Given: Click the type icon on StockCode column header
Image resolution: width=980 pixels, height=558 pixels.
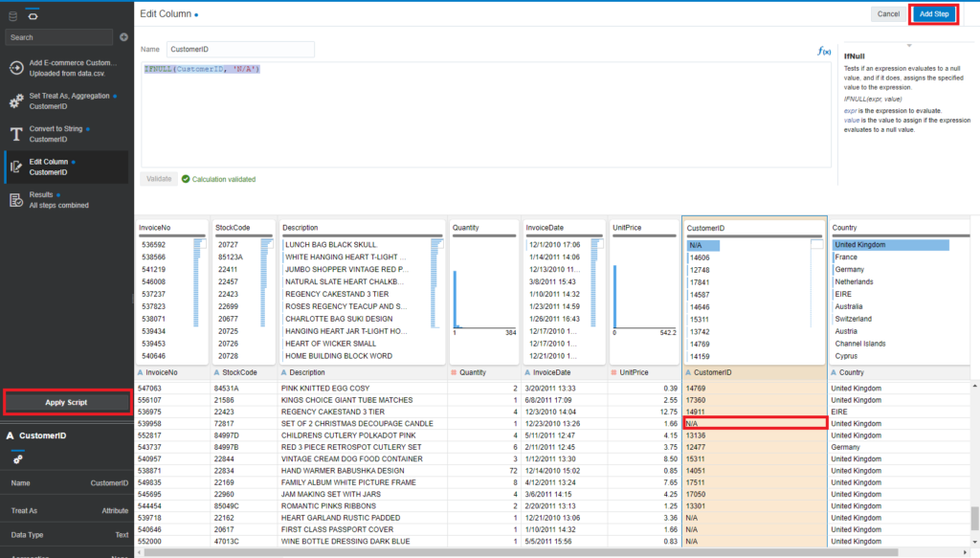Looking at the screenshot, I should tap(216, 372).
